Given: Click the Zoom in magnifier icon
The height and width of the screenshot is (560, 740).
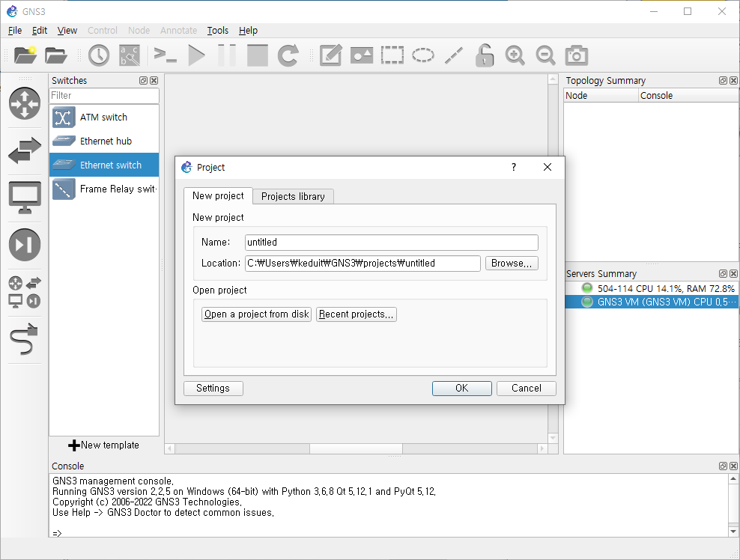Looking at the screenshot, I should click(x=515, y=55).
